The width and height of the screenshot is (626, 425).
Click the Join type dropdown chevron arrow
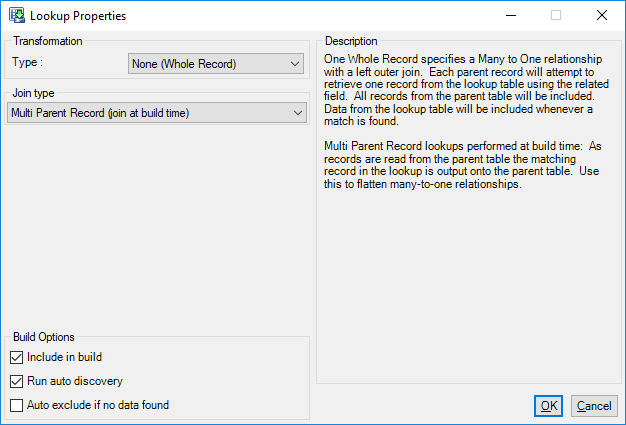click(298, 113)
